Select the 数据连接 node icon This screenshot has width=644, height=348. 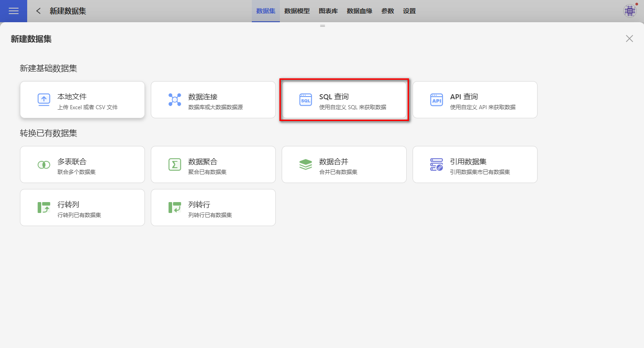175,100
